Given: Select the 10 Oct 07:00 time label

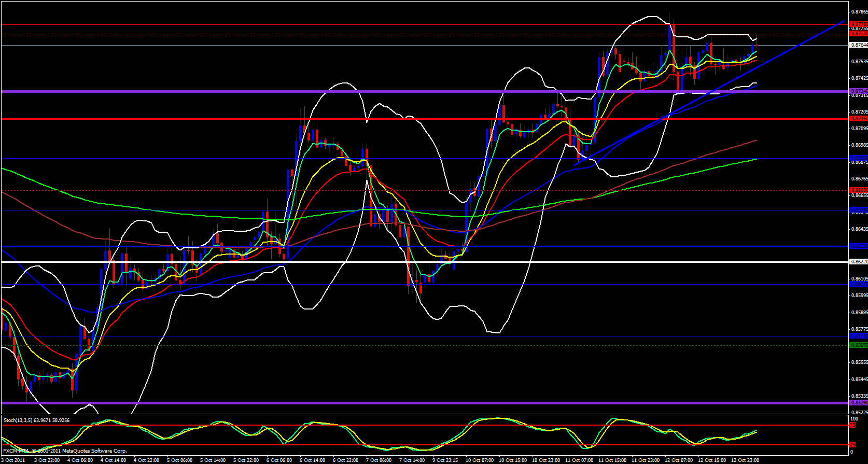Looking at the screenshot, I should [480, 460].
